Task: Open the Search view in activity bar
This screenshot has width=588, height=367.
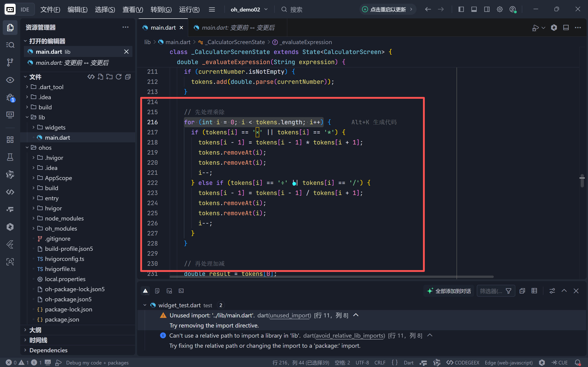Action: click(10, 45)
